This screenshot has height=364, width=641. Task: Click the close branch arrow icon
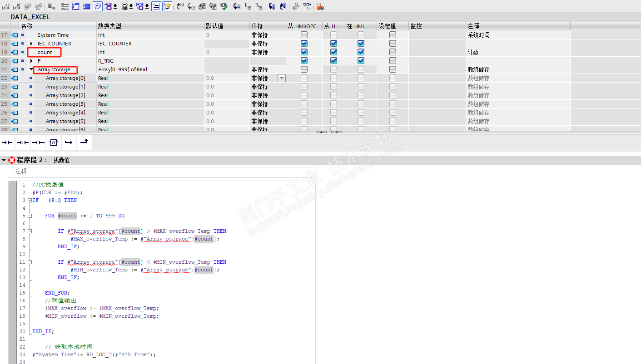pos(84,143)
